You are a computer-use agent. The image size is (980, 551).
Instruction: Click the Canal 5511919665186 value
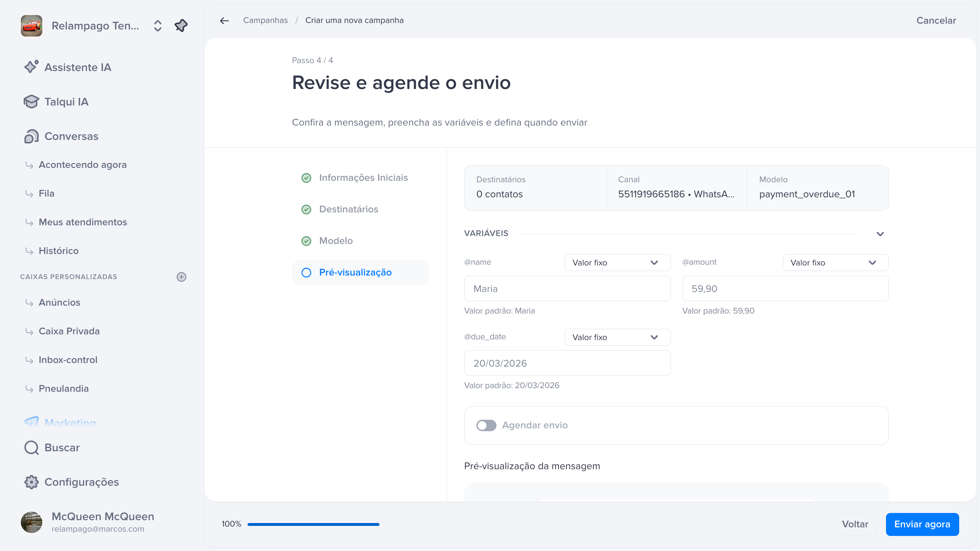pos(677,194)
